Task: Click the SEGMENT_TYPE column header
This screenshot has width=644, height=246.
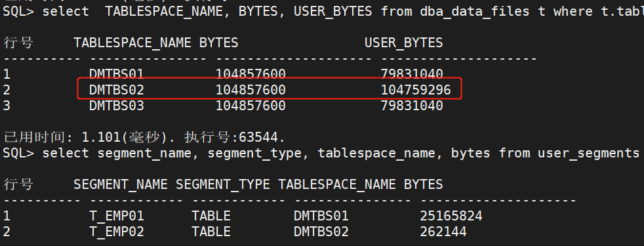Action: (x=222, y=185)
